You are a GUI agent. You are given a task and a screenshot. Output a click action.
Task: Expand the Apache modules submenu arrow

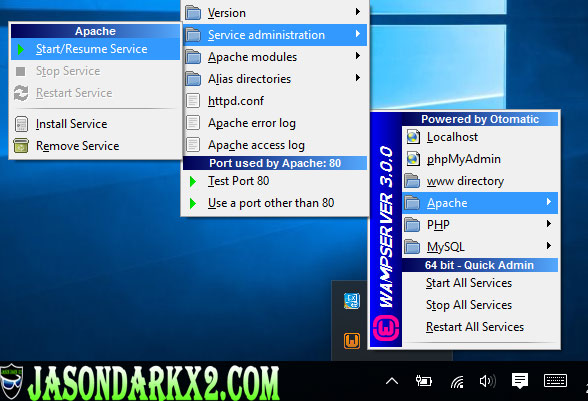coord(358,56)
